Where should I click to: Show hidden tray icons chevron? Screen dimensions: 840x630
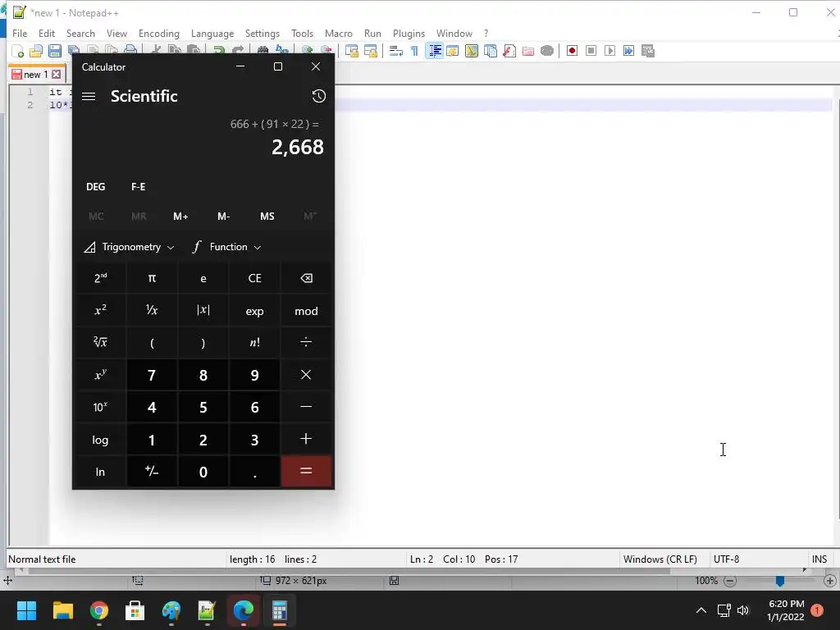click(x=701, y=610)
